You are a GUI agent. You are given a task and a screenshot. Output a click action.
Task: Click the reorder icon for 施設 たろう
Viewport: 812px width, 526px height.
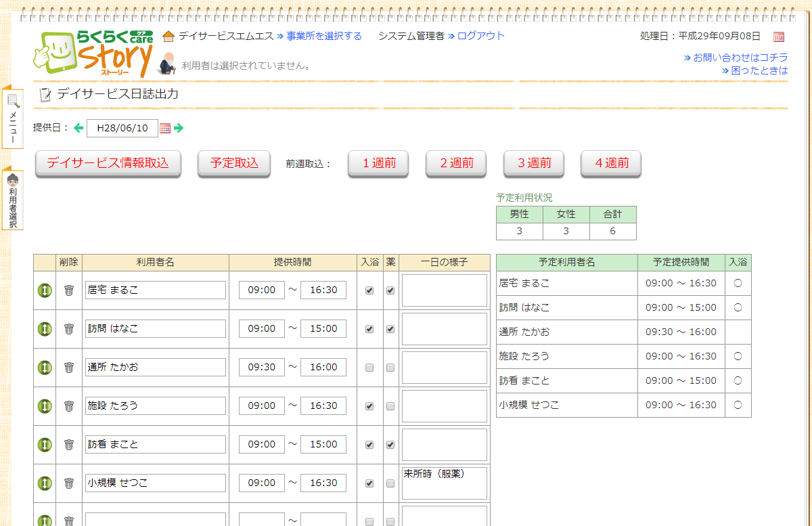[x=45, y=406]
